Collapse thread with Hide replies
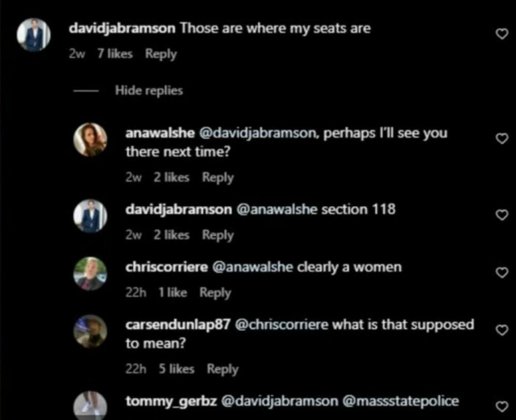Viewport: 516px width, 420px height. tap(148, 91)
